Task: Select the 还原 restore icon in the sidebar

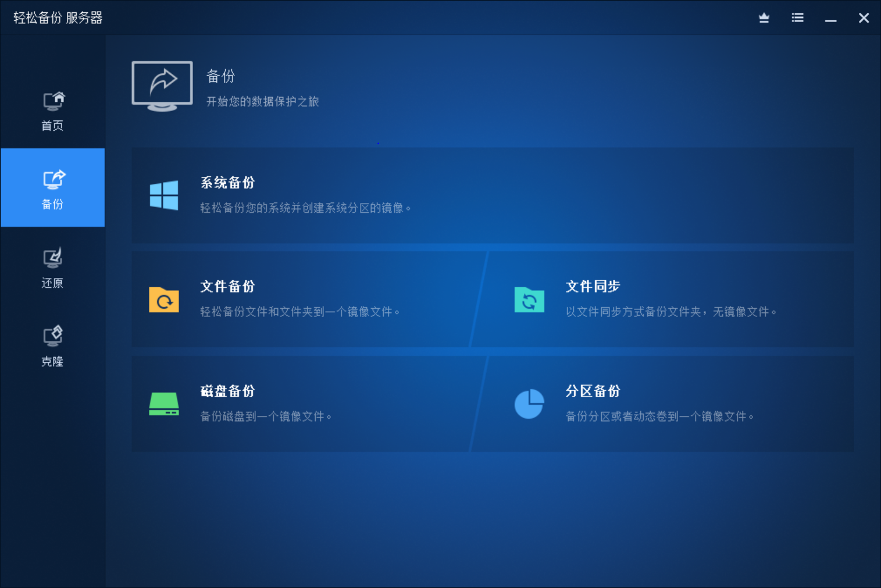Action: coord(52,258)
